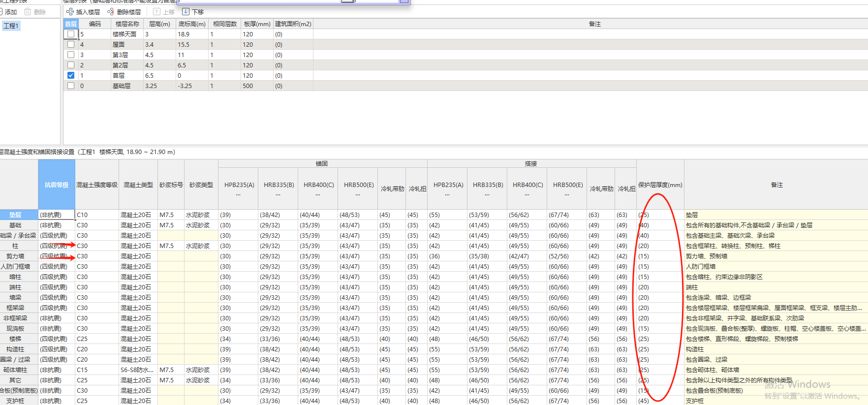Viewport: 868px width, 405px height.
Task: Click the 包含砌体柱、砌体墙 remark cell
Action: [776, 370]
